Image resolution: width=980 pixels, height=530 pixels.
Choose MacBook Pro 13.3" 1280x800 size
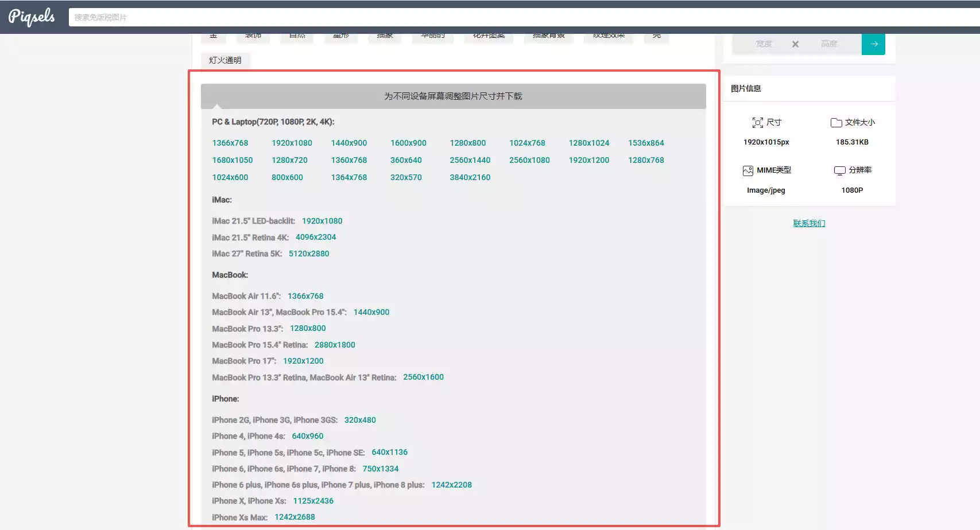[308, 329]
